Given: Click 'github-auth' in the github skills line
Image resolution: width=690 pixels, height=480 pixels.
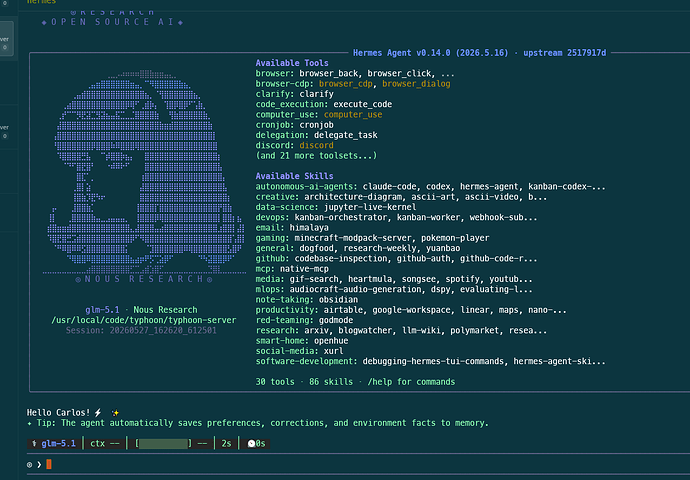Looking at the screenshot, I should pos(423,259).
